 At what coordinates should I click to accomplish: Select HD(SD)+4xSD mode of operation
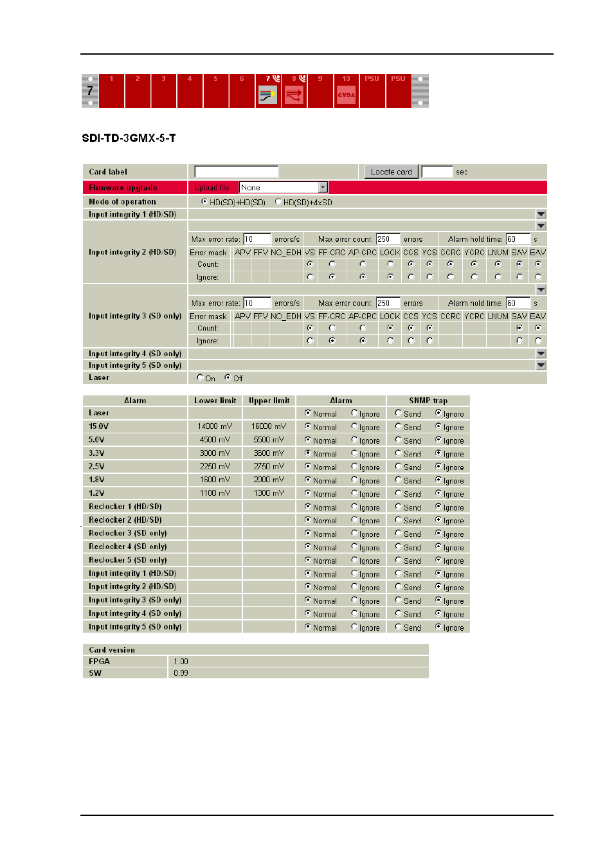[x=278, y=202]
